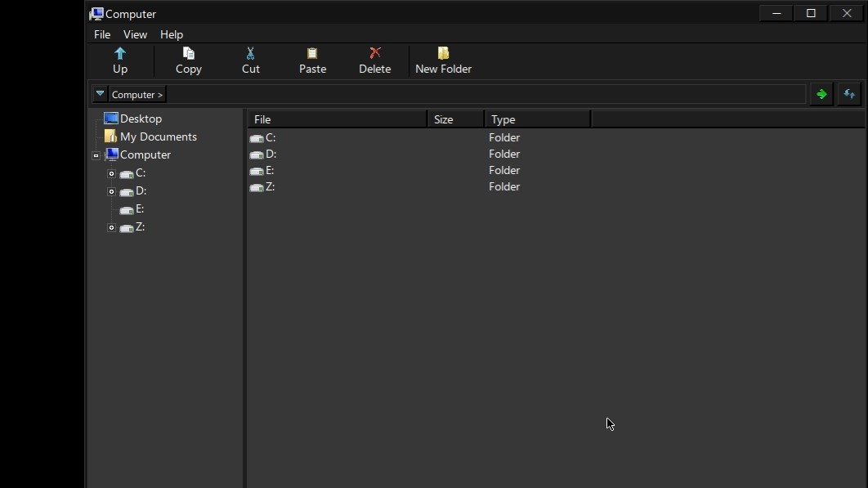Expand the D: drive in the tree
868x488 pixels.
pos(112,191)
